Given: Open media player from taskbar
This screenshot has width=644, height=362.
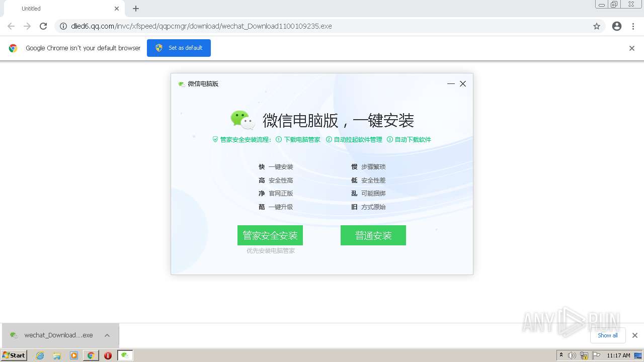Looking at the screenshot, I should [x=74, y=355].
